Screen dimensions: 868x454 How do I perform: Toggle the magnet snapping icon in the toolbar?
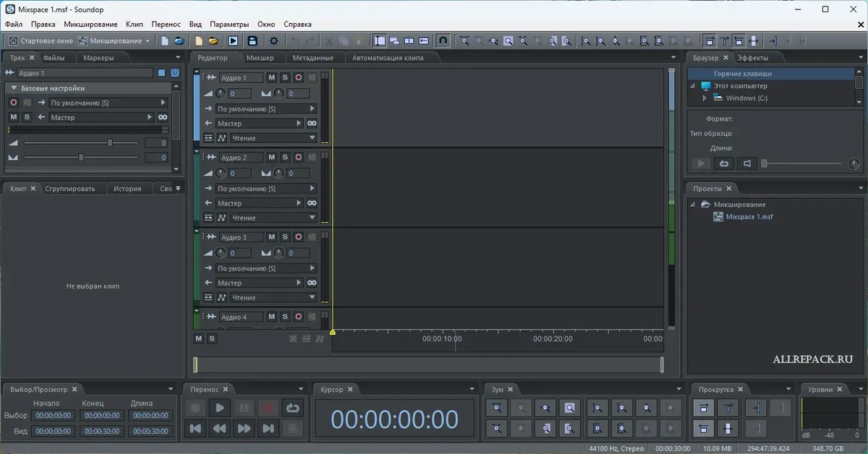pyautogui.click(x=443, y=41)
